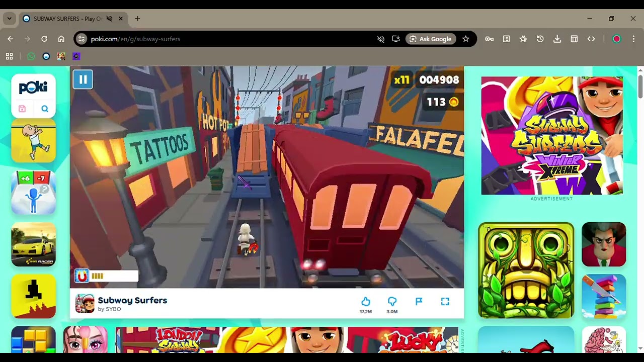Screen dimensions: 644x362
Task: Click the thumbs-down dislike icon
Action: 392,301
